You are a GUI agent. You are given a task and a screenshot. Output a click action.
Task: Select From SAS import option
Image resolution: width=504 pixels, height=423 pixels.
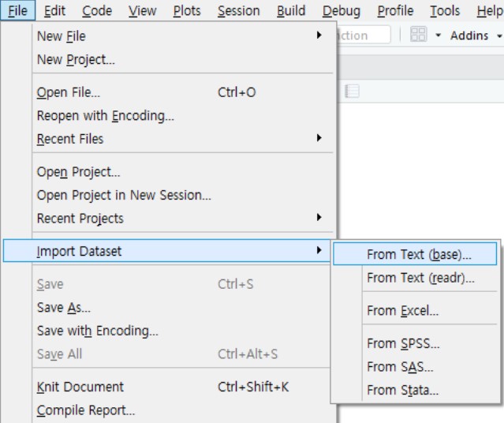[x=400, y=367]
